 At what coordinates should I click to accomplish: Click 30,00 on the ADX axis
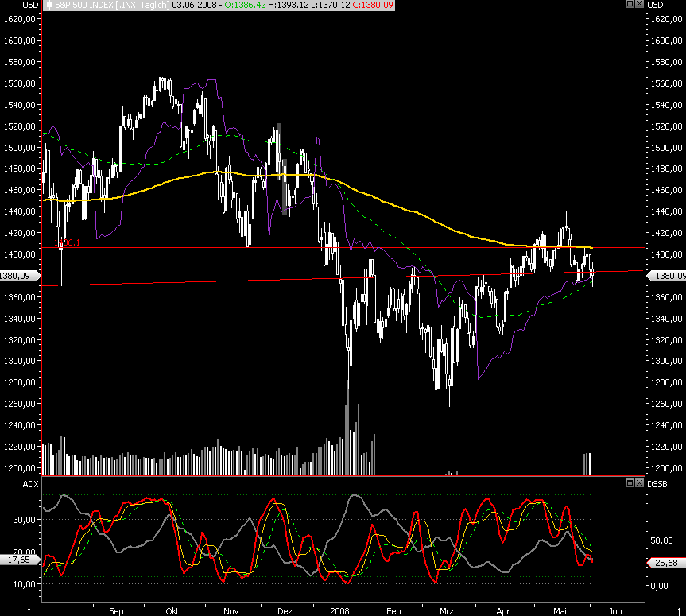[25, 520]
